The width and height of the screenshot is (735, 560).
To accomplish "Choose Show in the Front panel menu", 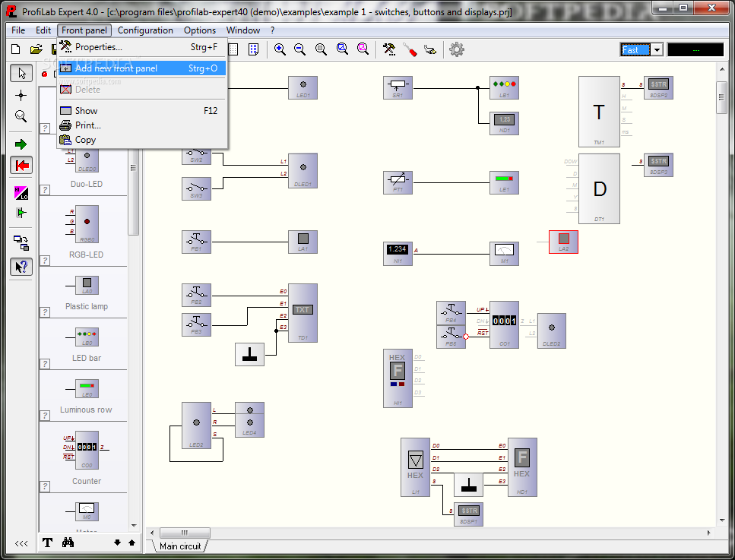I will [x=142, y=111].
